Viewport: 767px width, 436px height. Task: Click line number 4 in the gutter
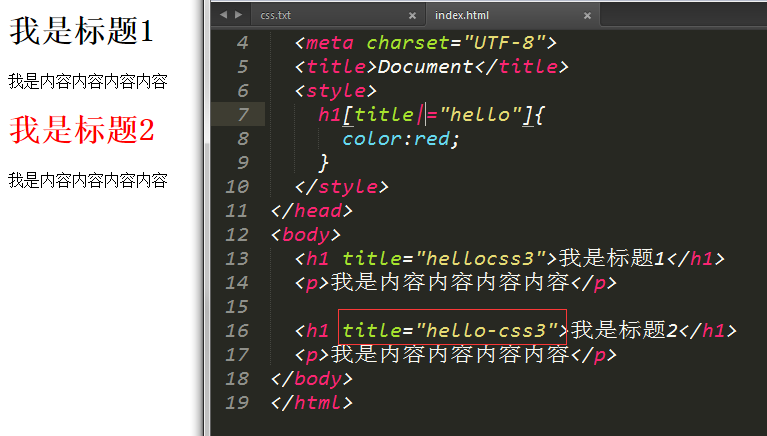[243, 43]
